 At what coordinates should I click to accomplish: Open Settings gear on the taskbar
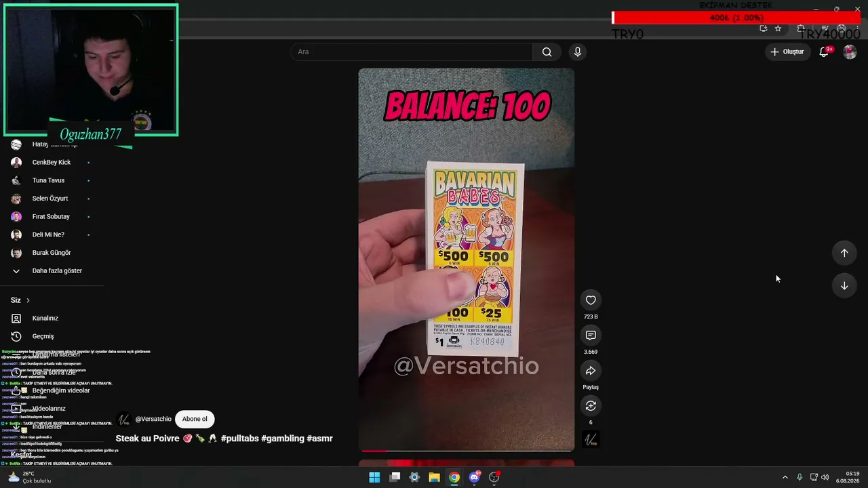click(414, 477)
